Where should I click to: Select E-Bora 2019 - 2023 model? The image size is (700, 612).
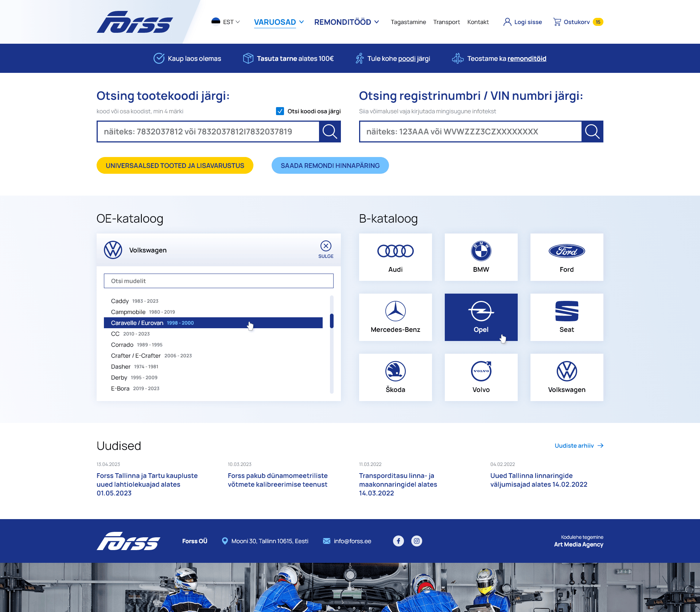pyautogui.click(x=213, y=388)
